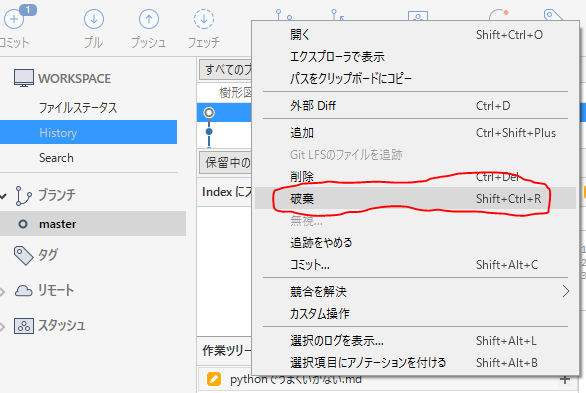Image resolution: width=586 pixels, height=393 pixels.
Task: Click the Fetch (フェッチ) toolbar icon
Action: coord(204,19)
